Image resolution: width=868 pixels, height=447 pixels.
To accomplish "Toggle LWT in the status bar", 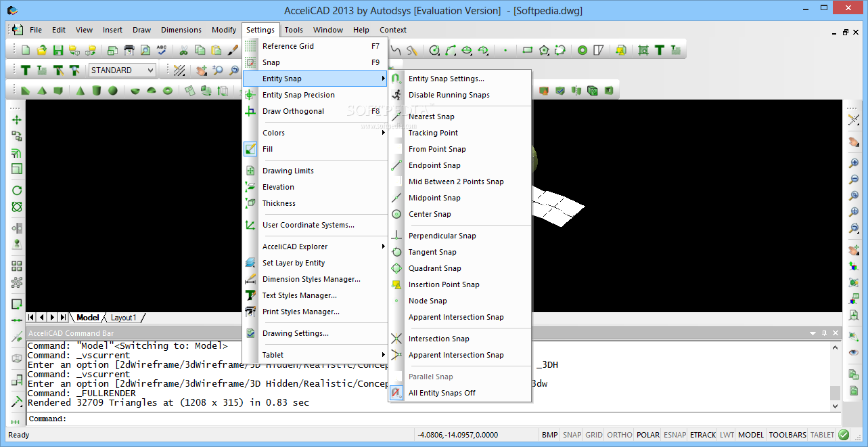I will pyautogui.click(x=727, y=435).
